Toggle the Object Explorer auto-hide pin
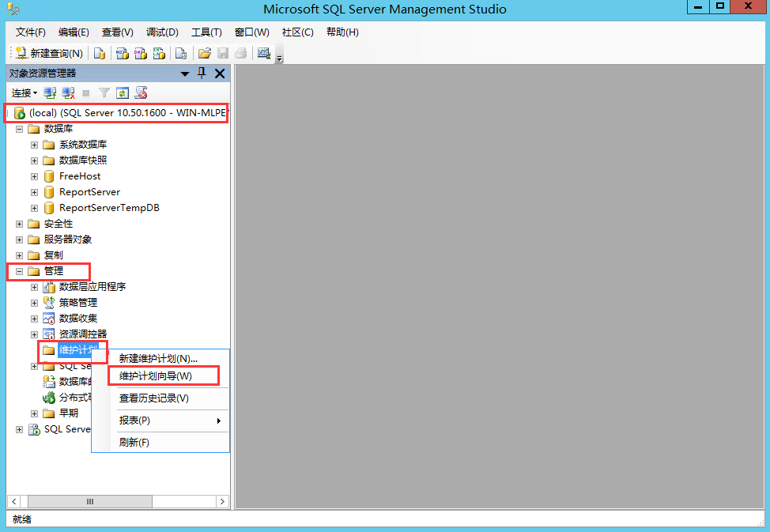The image size is (770, 532). coord(202,74)
